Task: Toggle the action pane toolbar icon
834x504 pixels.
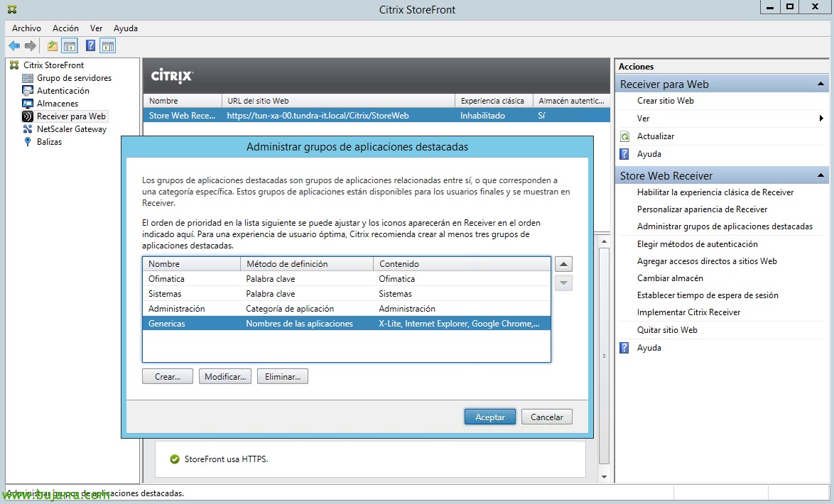Action: 108,46
